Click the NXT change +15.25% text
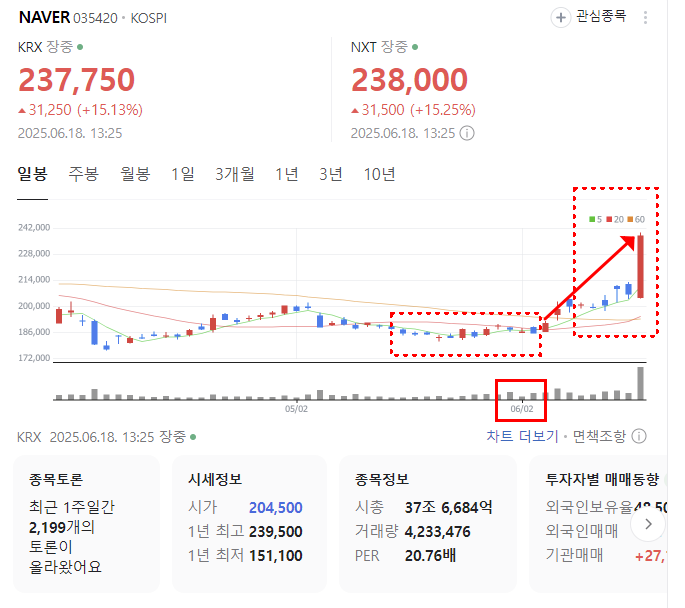This screenshot has width=685, height=608. pyautogui.click(x=443, y=110)
